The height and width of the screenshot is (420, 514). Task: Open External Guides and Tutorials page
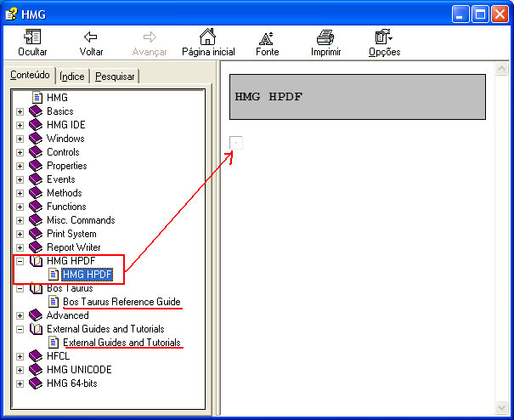pos(121,343)
